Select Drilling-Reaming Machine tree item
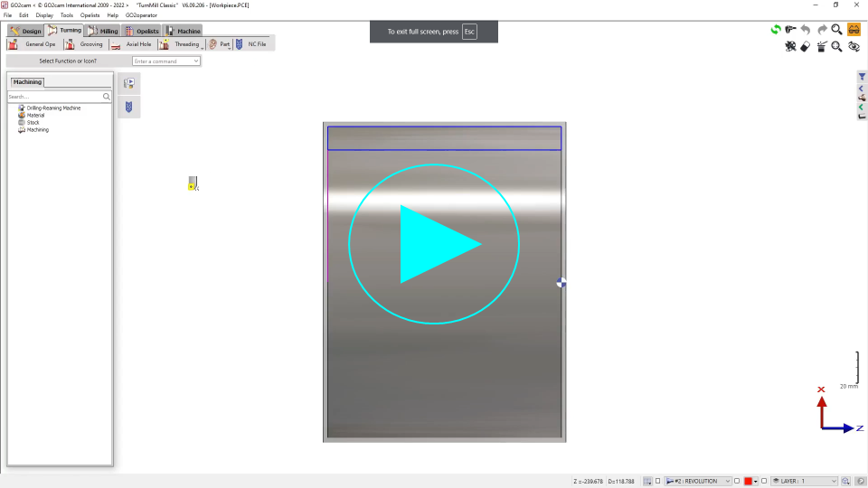This screenshot has height=488, width=868. point(53,108)
